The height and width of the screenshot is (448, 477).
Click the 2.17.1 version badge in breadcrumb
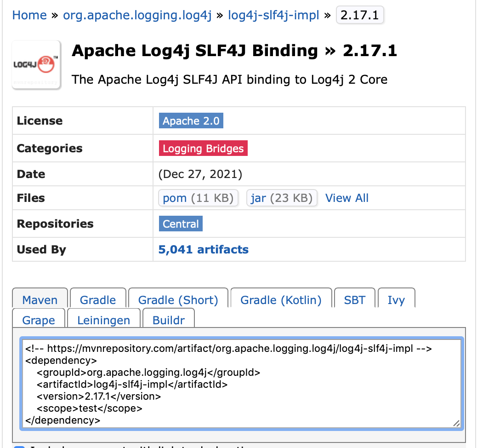359,15
